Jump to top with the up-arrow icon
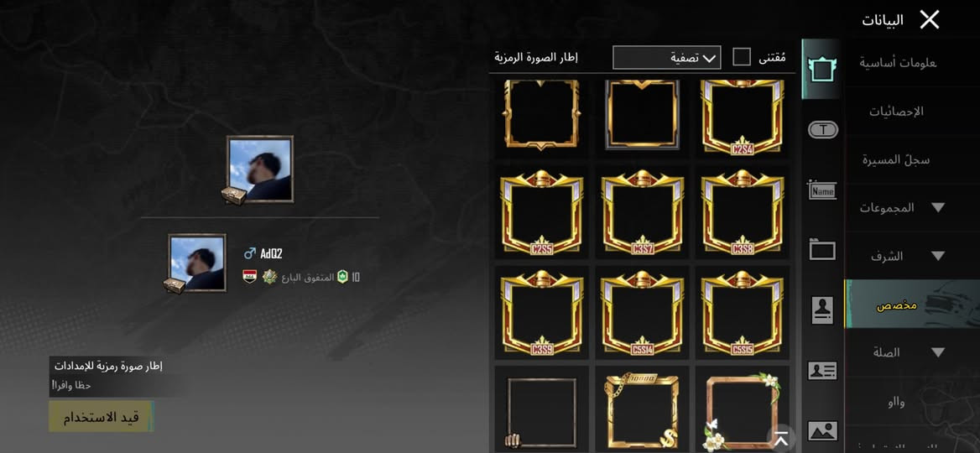The height and width of the screenshot is (453, 980). click(780, 437)
